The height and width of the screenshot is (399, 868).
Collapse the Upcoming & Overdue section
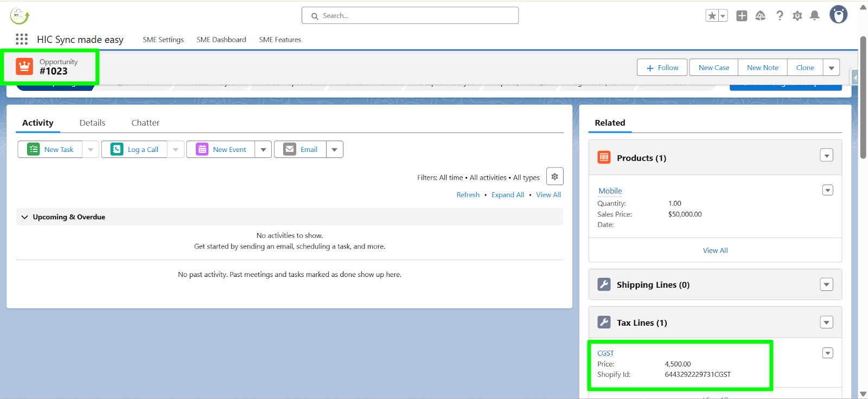(x=24, y=217)
